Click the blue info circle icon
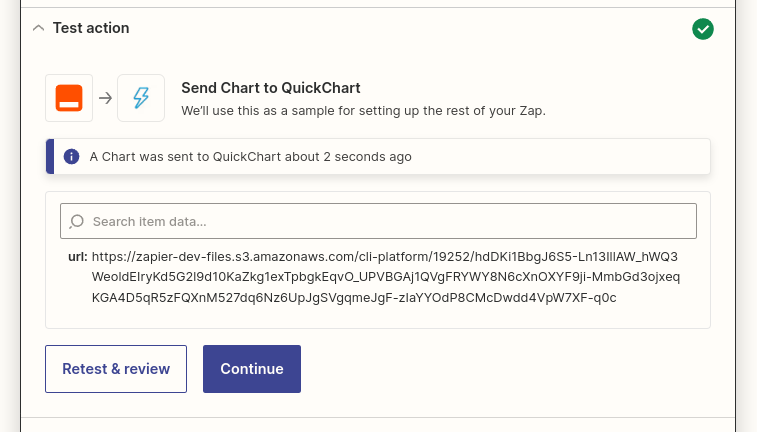The image size is (757, 432). pos(71,156)
